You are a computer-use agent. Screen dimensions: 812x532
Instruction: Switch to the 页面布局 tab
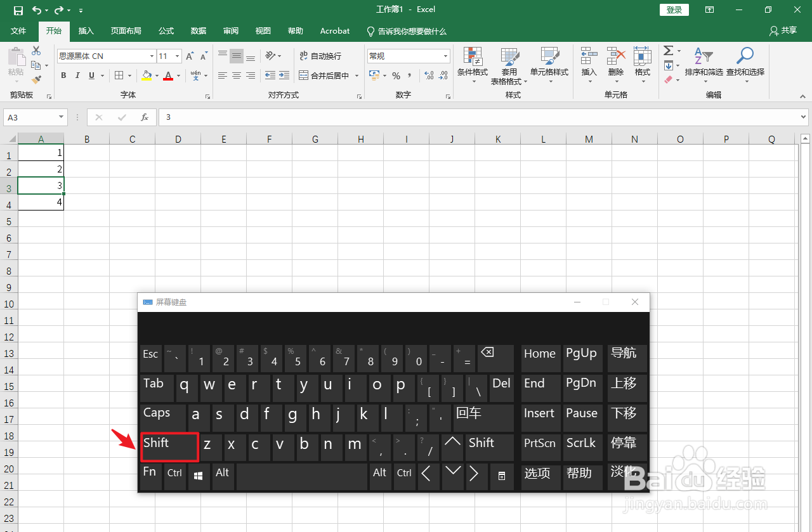click(x=126, y=31)
